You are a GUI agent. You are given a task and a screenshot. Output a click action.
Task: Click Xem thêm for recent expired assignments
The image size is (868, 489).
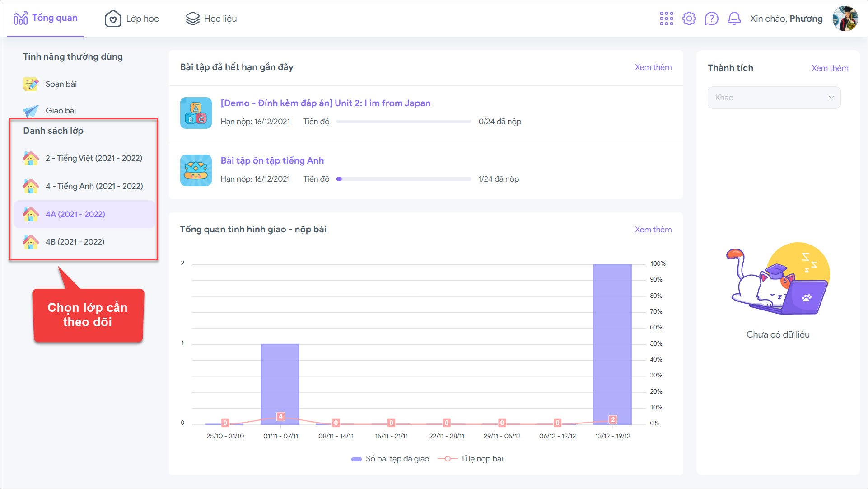point(653,67)
